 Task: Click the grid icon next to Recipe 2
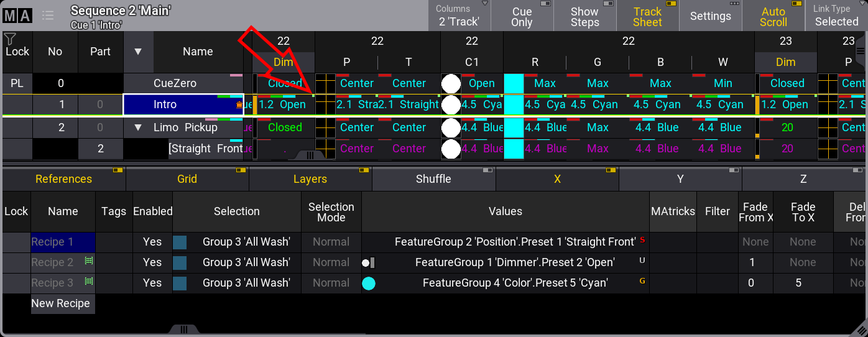[x=88, y=262]
